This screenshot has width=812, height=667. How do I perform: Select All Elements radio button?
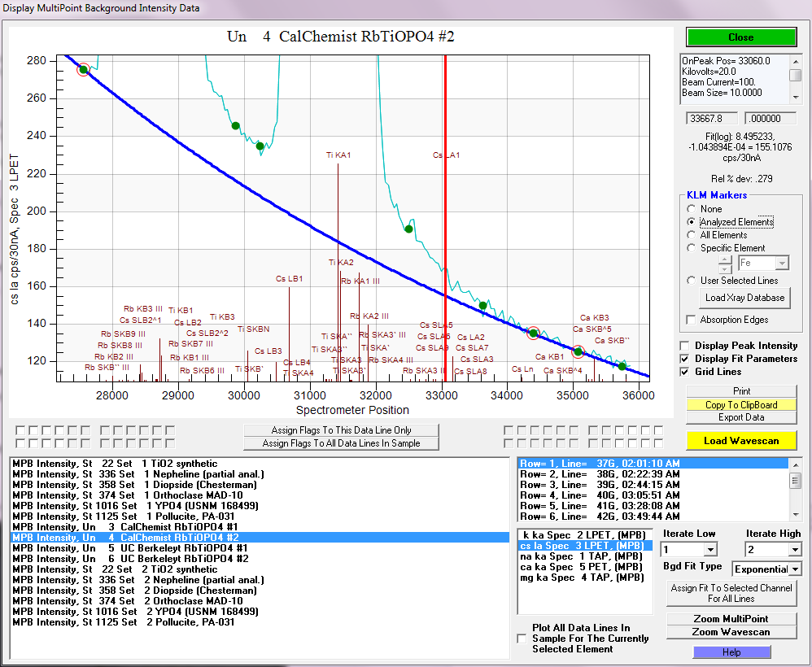coord(692,235)
